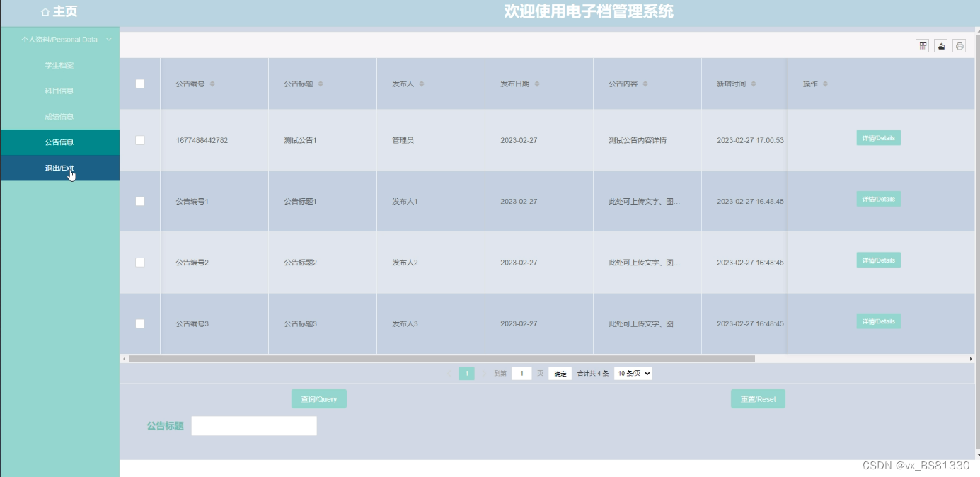Open Details for 测试公告1 row

878,138
